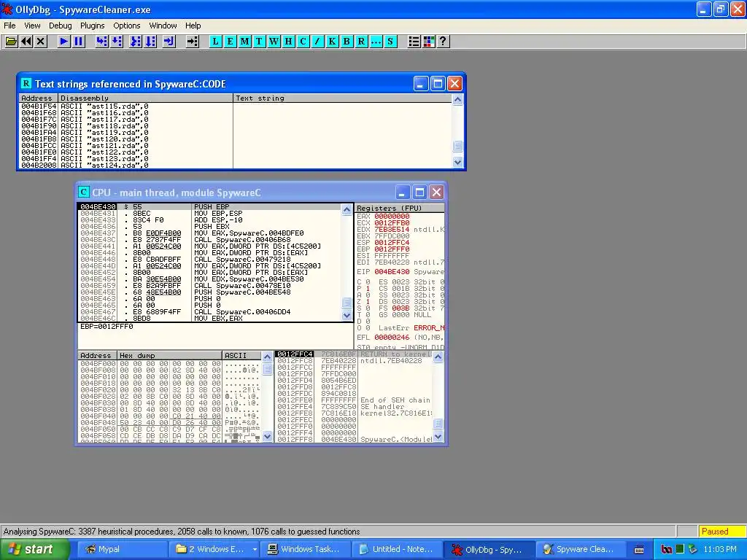Close debugged program with X toolbar icon

[x=41, y=42]
